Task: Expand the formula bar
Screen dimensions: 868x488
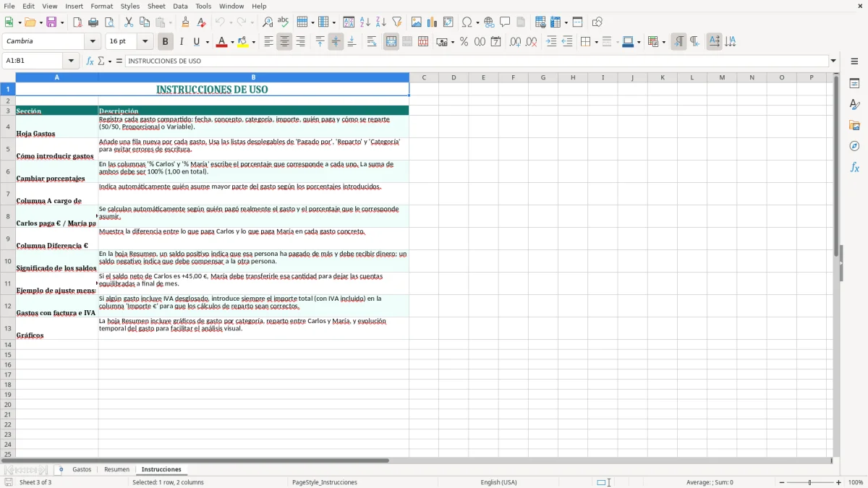Action: 833,61
